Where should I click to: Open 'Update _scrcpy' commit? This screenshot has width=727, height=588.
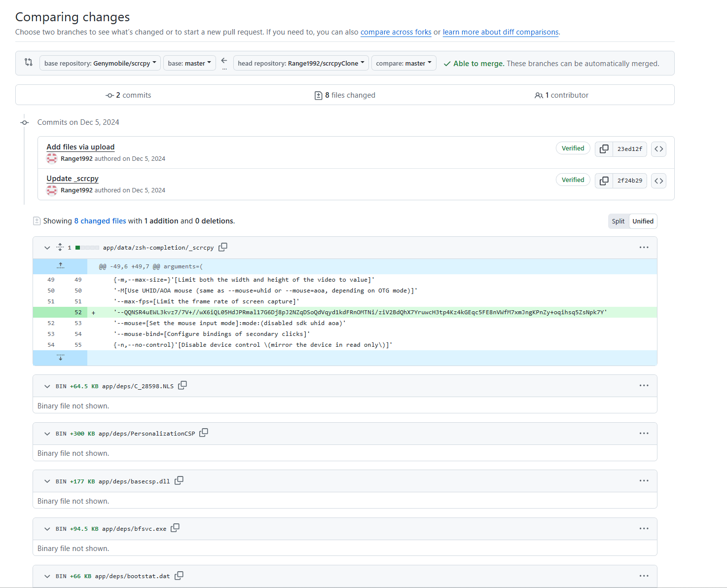73,179
